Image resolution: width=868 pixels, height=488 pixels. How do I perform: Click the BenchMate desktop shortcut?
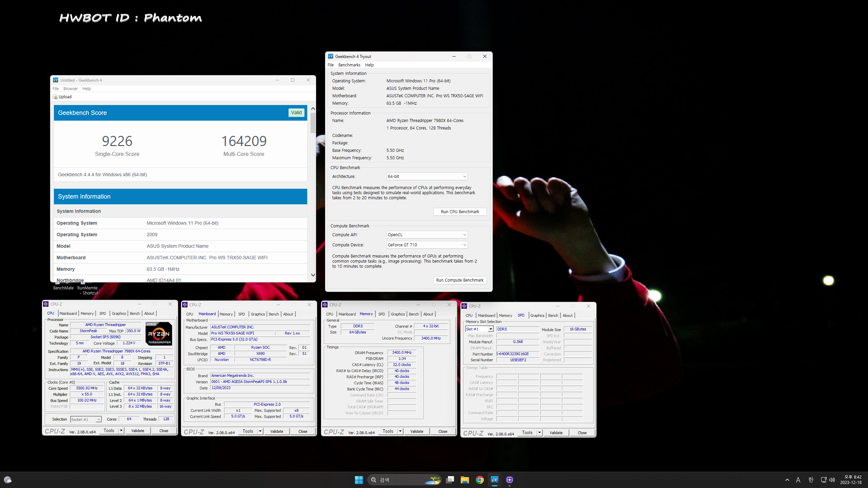pos(63,287)
